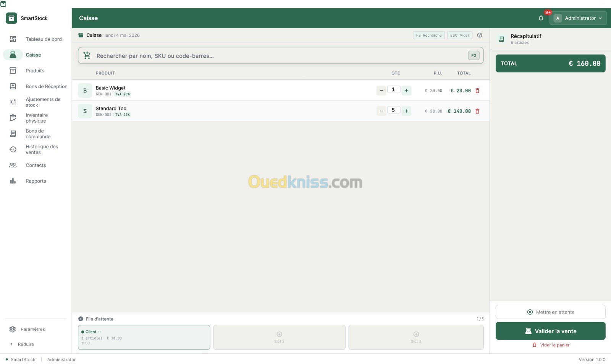
Task: Collapse the sidebar with Réduire
Action: coord(22,344)
